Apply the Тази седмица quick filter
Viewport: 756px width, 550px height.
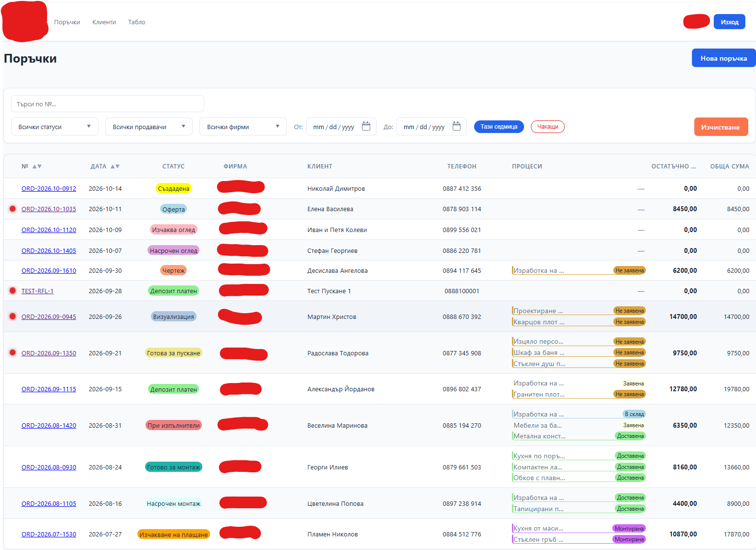(499, 127)
